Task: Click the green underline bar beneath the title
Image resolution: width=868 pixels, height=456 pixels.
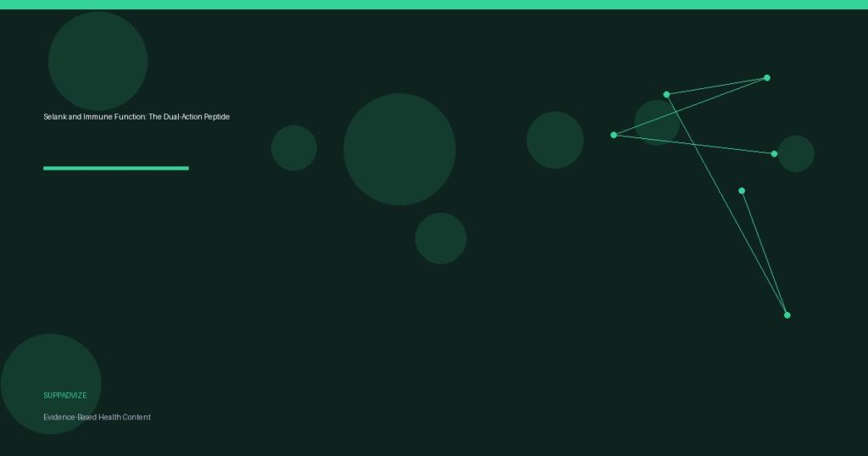Action: (116, 168)
